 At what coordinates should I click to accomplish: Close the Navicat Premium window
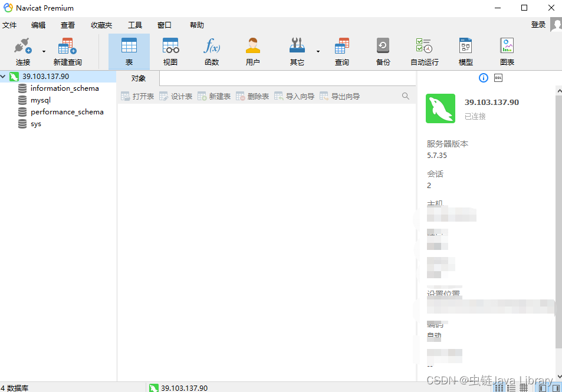click(551, 8)
